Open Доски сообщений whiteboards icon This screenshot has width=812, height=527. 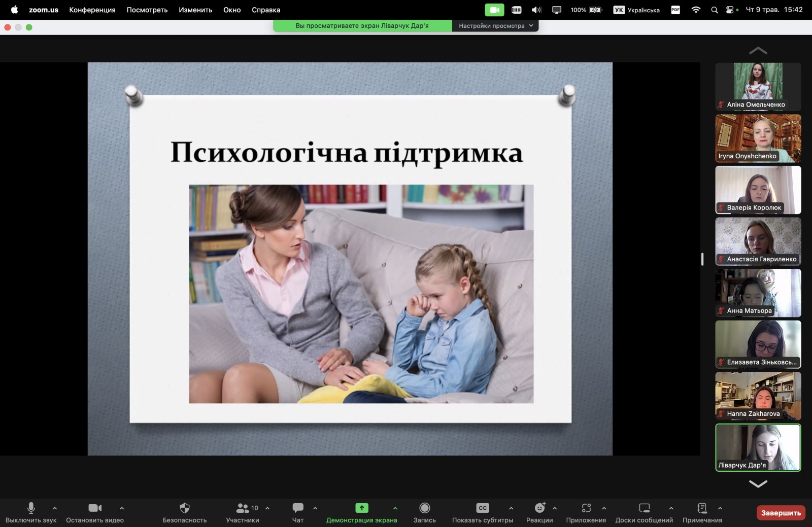pyautogui.click(x=645, y=508)
